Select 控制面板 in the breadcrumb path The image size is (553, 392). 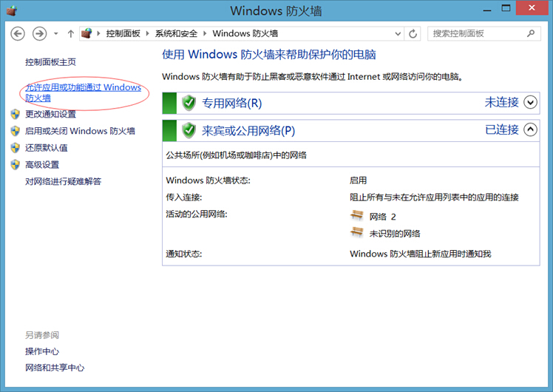(x=123, y=33)
